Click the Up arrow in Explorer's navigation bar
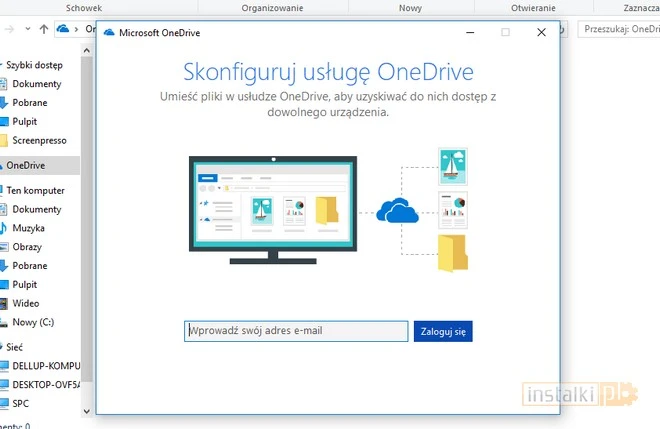The height and width of the screenshot is (429, 660). pos(43,29)
